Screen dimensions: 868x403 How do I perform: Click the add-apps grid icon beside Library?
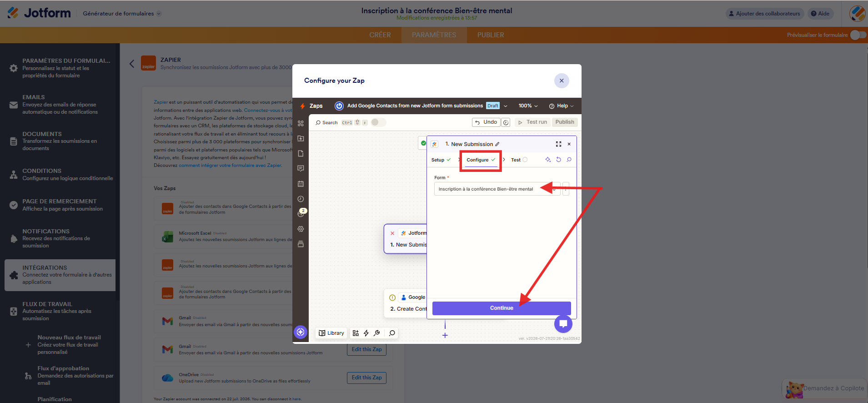point(356,333)
